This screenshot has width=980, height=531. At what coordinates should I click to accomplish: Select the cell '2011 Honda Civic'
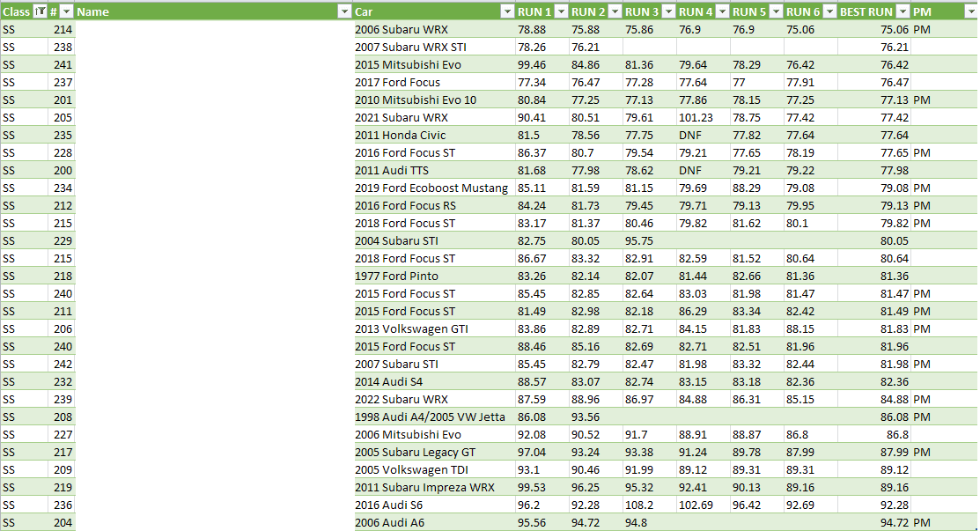pyautogui.click(x=434, y=135)
